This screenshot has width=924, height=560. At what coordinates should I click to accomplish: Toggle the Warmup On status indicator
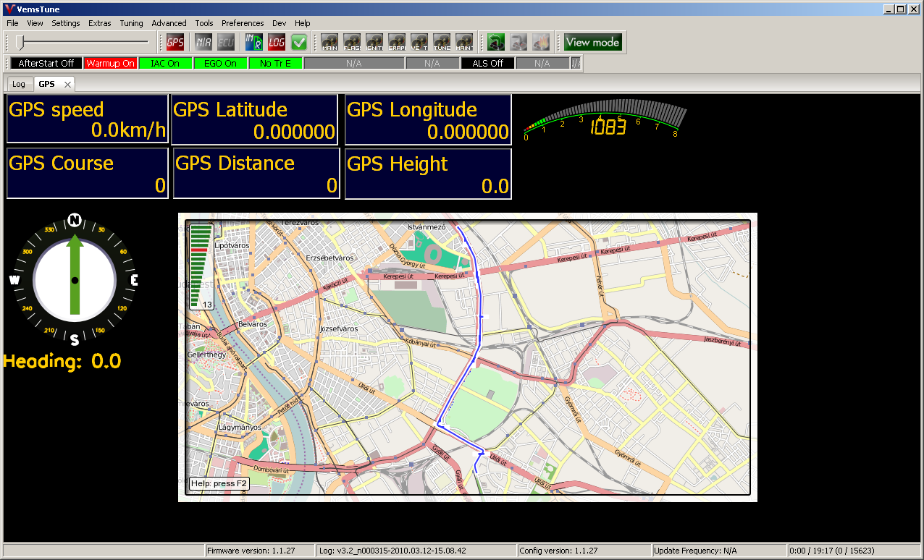click(x=111, y=64)
